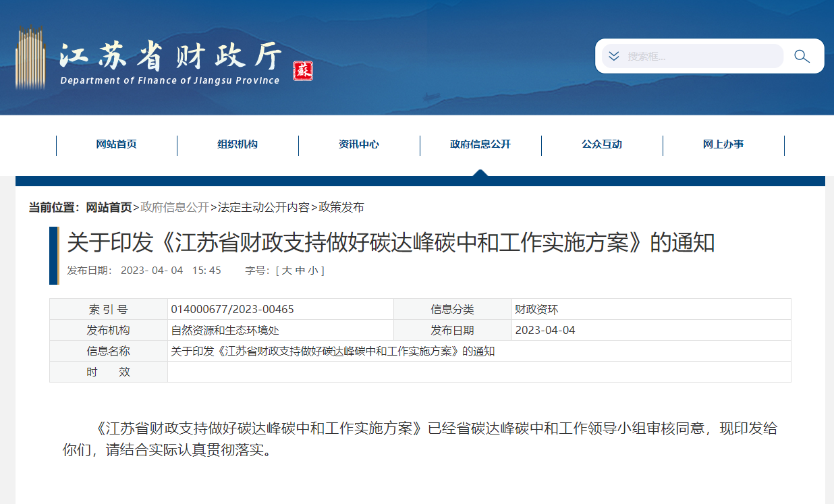Open the 网上办事 navigation menu
The width and height of the screenshot is (834, 504).
tap(723, 144)
